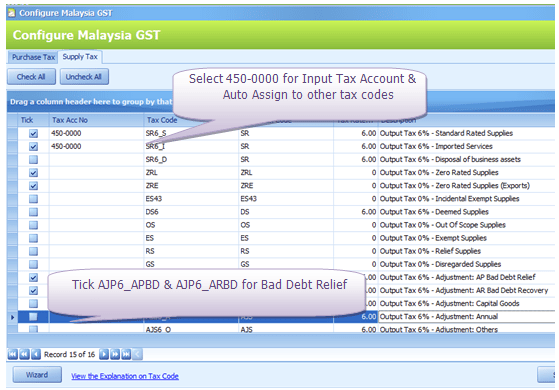
Task: Click 'Output Tax 6% - Standard Rated Supplies' description
Action: coord(446,133)
